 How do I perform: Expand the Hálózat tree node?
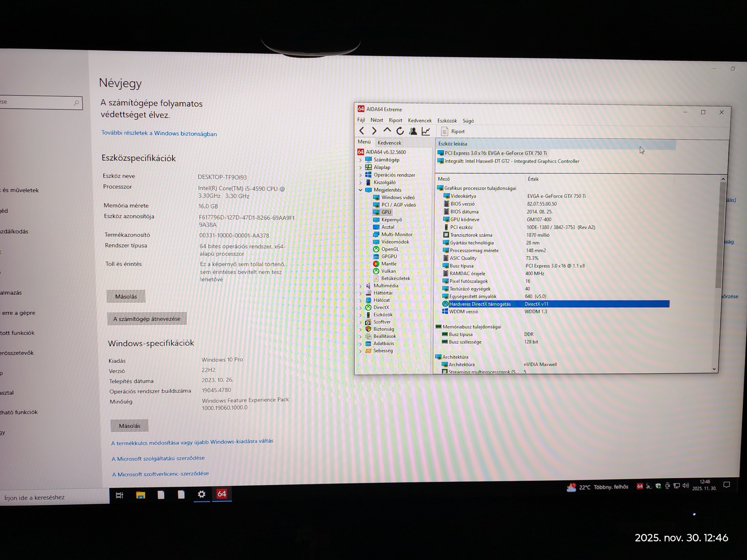click(x=361, y=300)
